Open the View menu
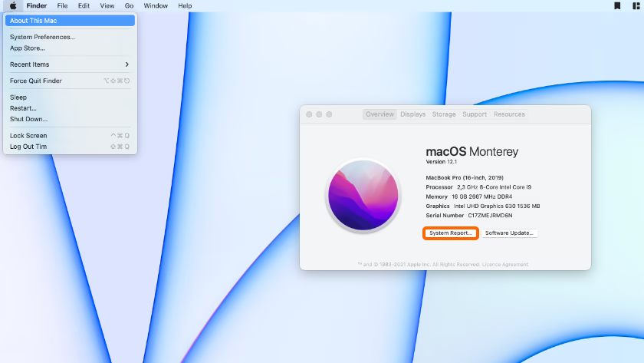The height and width of the screenshot is (363, 644). tap(107, 5)
